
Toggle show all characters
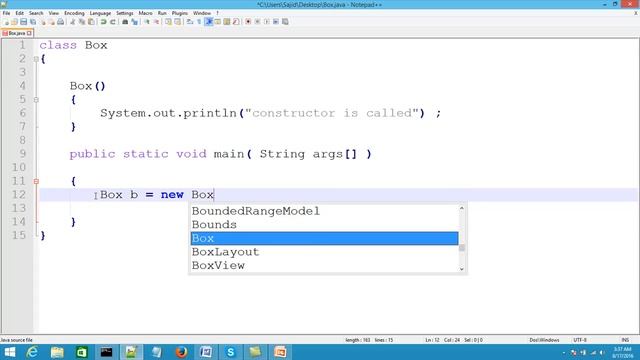(x=199, y=22)
